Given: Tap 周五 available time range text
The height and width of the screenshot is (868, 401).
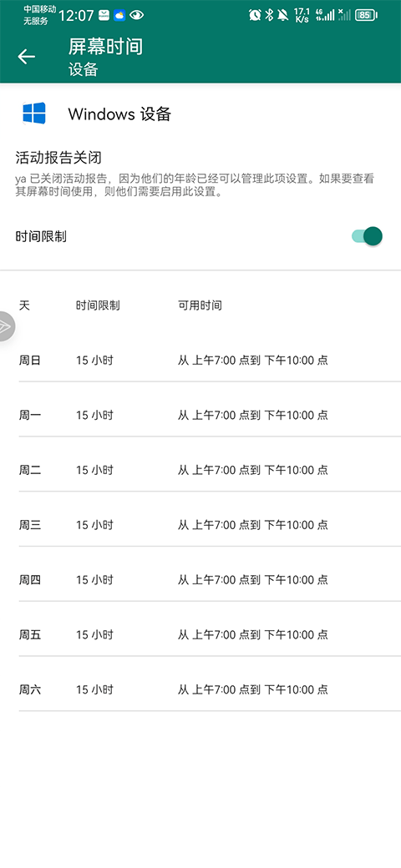Looking at the screenshot, I should 252,634.
